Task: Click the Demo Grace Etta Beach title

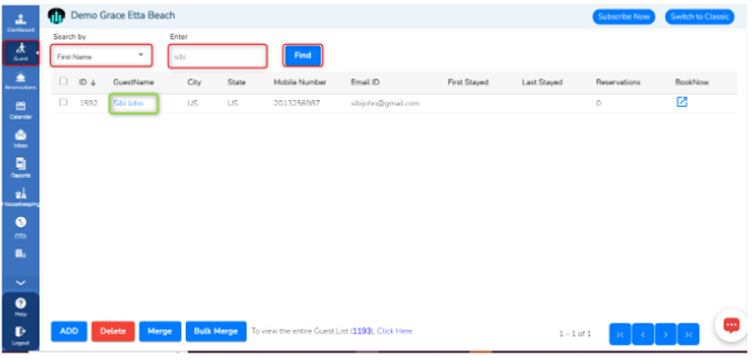Action: 123,15
